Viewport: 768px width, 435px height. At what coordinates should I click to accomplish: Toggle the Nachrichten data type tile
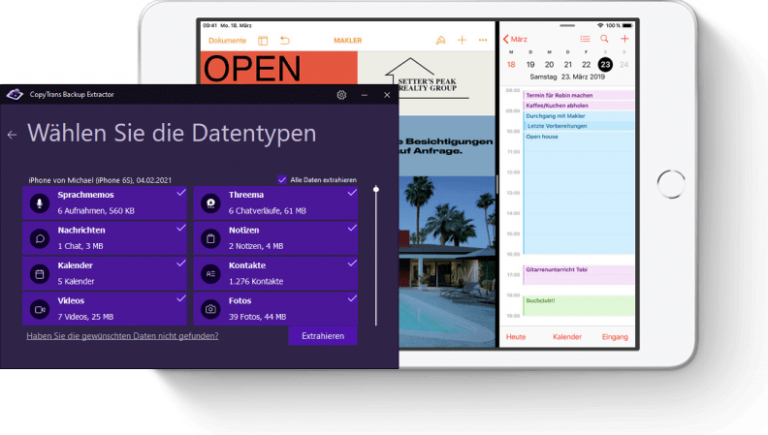[104, 238]
